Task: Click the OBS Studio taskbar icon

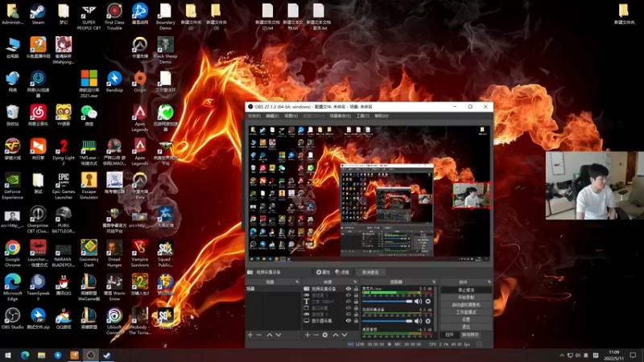Action: pos(91,355)
